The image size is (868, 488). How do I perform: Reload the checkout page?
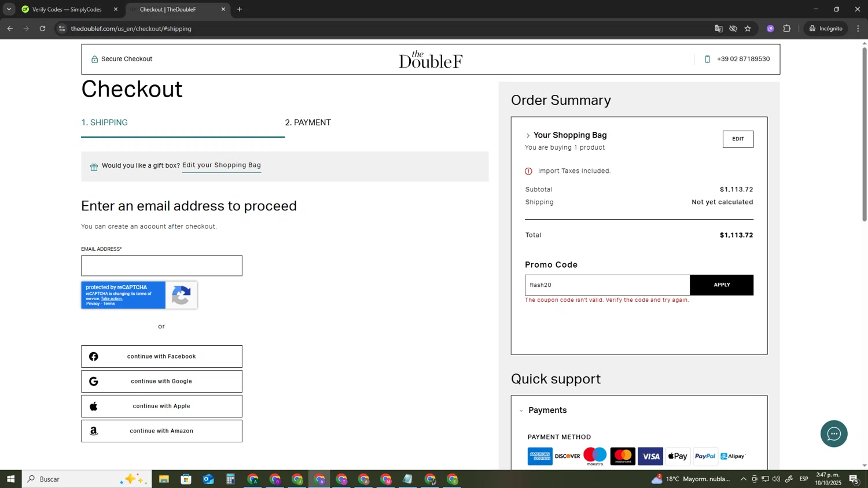pos(42,28)
